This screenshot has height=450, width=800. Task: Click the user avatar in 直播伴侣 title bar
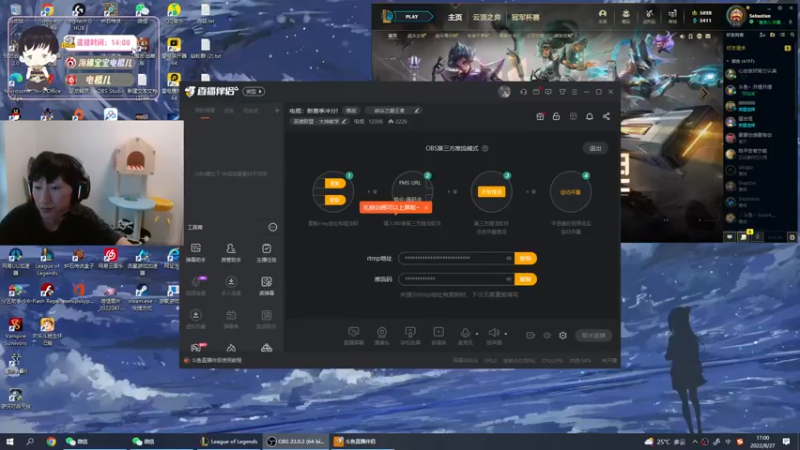(504, 92)
